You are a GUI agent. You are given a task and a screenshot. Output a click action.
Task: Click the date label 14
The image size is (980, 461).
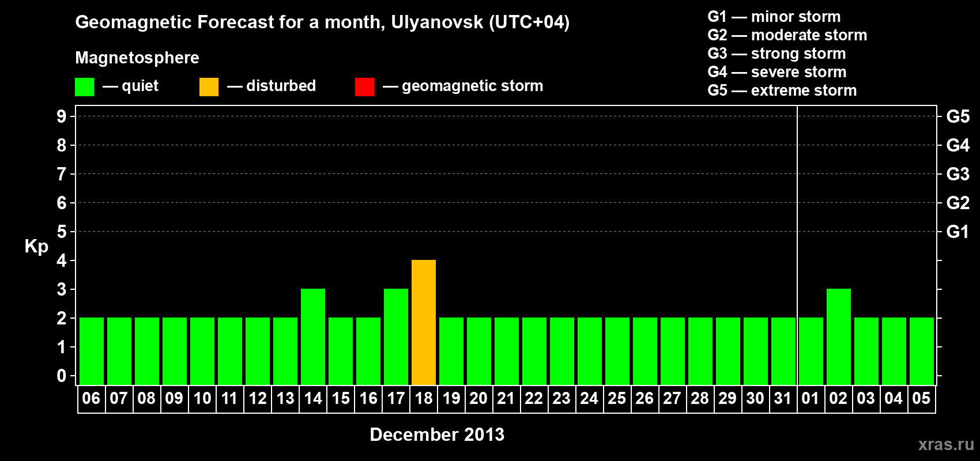313,398
